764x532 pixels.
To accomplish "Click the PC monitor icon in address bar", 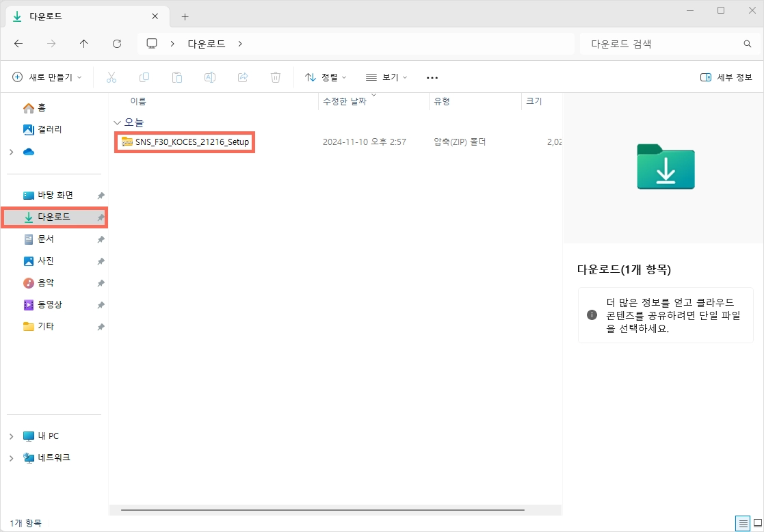I will 152,44.
